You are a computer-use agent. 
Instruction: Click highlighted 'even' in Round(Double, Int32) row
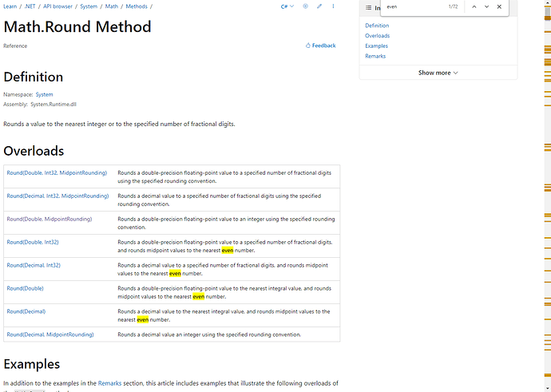point(228,251)
